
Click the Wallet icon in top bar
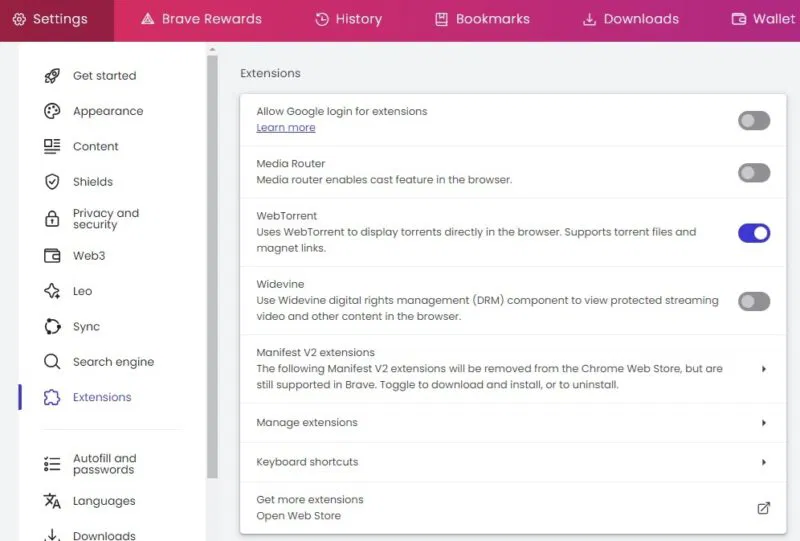pos(738,19)
